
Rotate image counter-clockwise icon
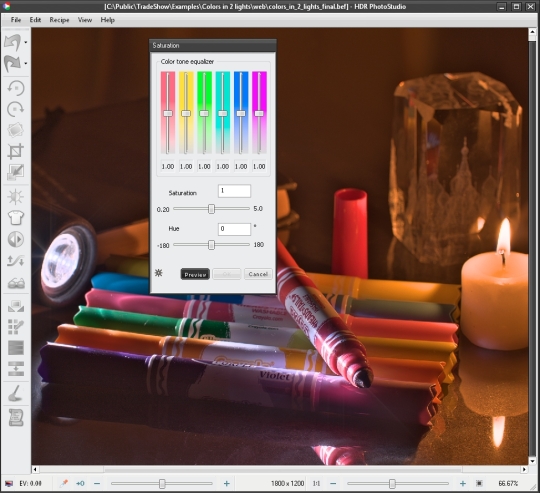click(x=15, y=88)
